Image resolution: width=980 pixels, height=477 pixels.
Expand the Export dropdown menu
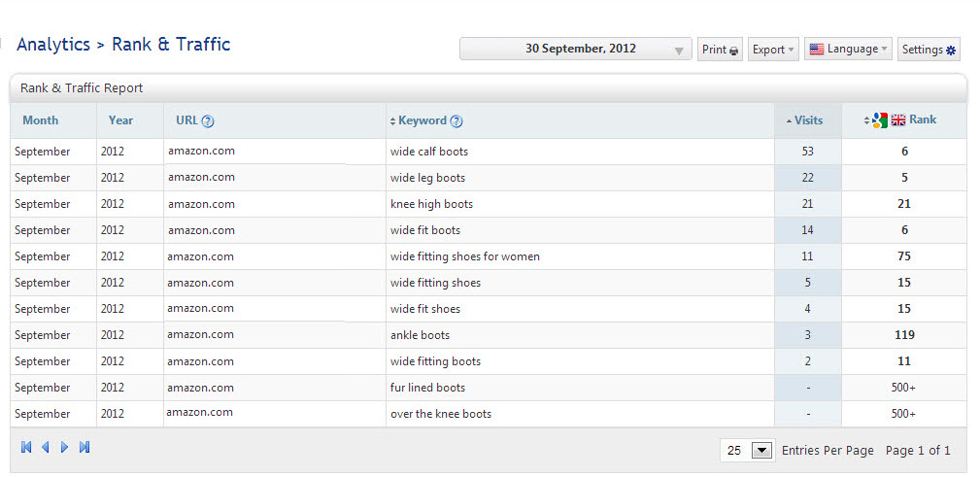coord(773,50)
